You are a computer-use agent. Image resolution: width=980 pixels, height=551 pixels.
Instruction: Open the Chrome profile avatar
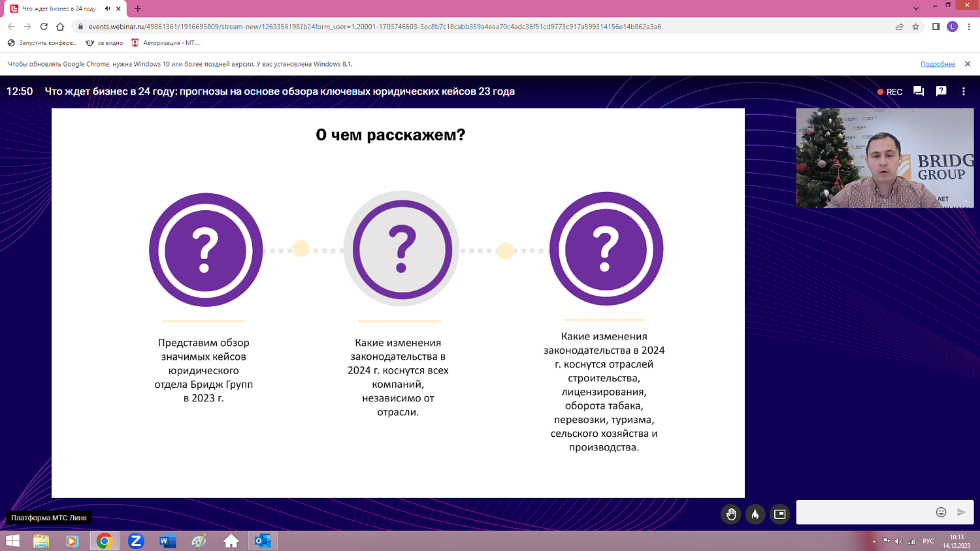click(x=953, y=27)
